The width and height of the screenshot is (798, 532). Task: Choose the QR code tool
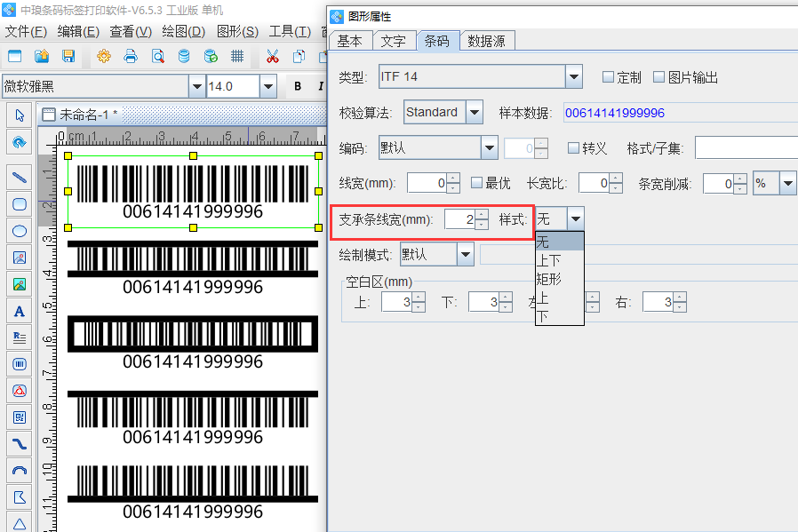(20, 417)
